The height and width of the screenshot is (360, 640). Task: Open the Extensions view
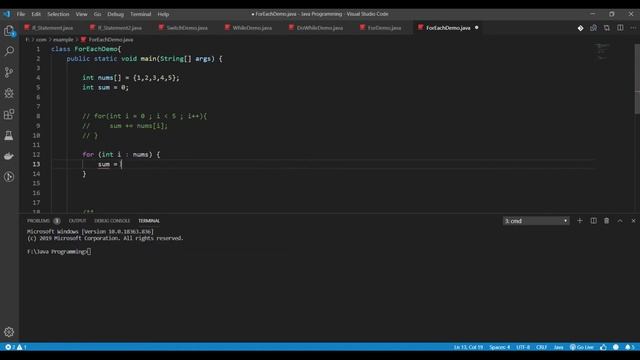[x=9, y=114]
